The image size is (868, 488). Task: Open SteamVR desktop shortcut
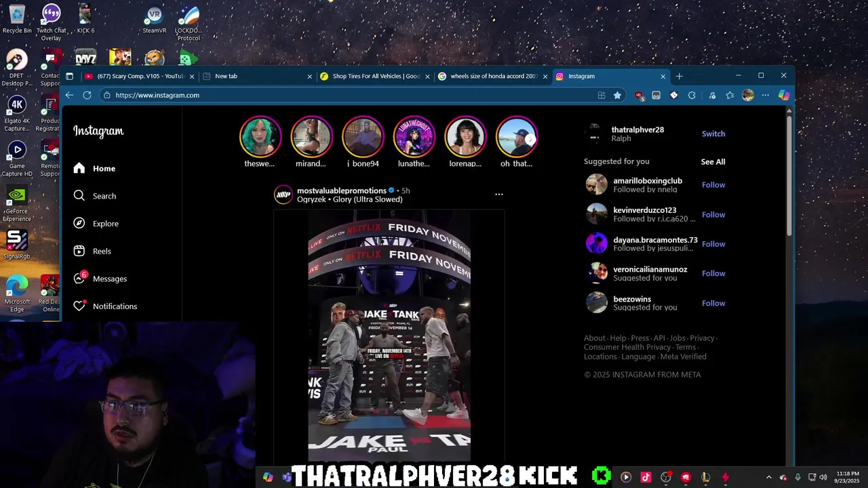(x=154, y=18)
